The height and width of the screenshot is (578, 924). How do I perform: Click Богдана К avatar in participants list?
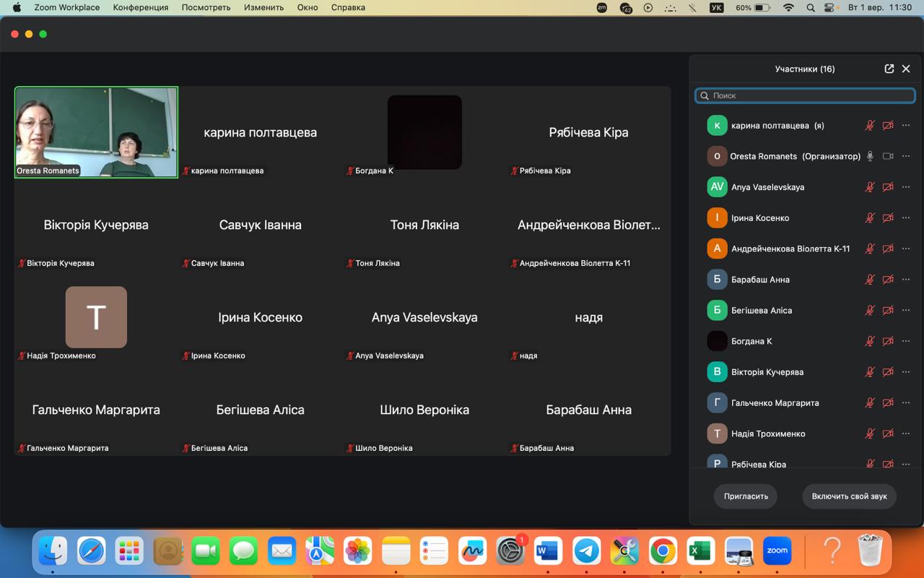(x=717, y=341)
